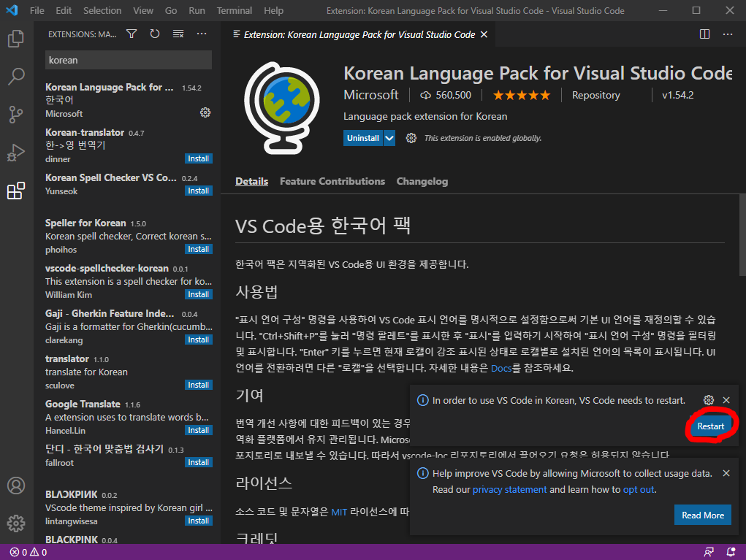Viewport: 746px width, 560px height.
Task: Select the Extensions view icon
Action: [x=16, y=191]
